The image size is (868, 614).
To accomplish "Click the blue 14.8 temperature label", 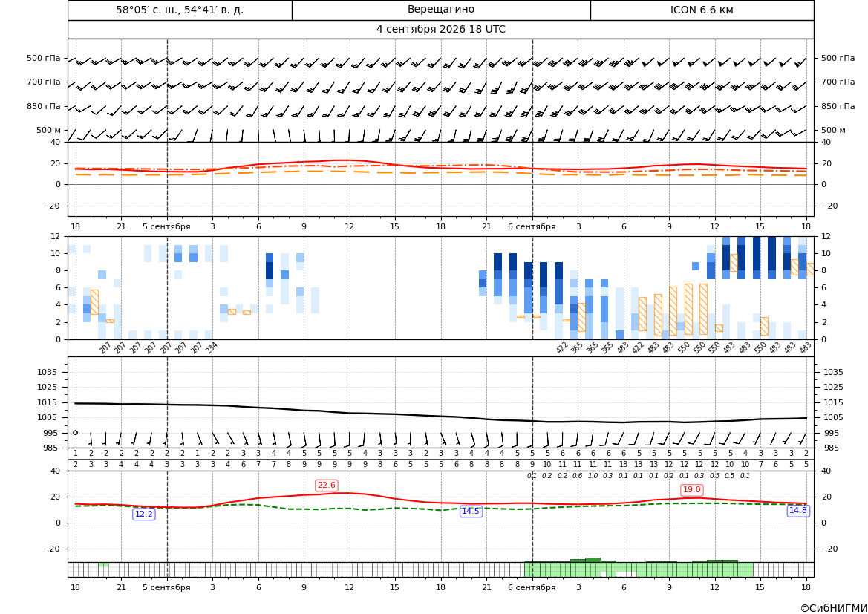I will coord(797,511).
